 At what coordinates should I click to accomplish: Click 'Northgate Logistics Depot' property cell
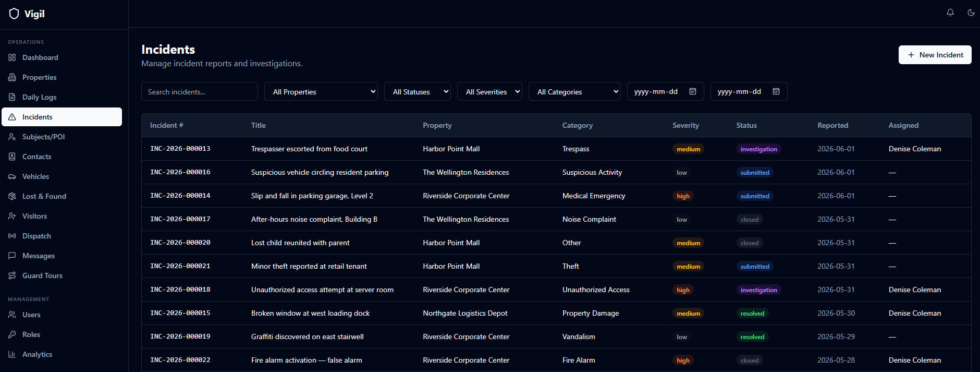(465, 313)
